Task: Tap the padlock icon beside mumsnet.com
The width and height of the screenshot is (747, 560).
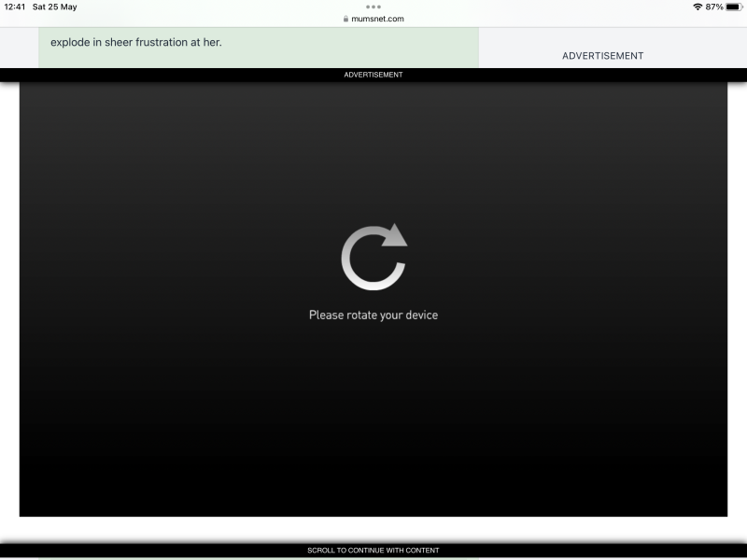Action: (x=346, y=19)
